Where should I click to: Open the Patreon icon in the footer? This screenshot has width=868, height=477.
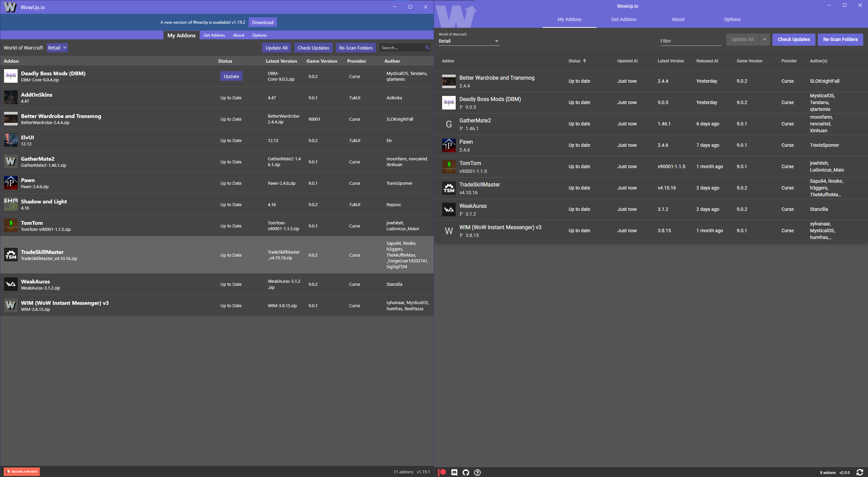(x=442, y=472)
